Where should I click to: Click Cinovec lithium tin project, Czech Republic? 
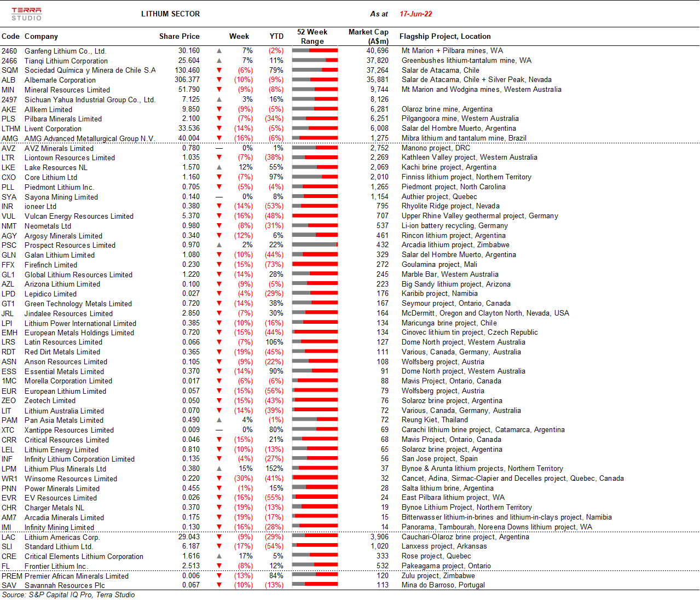[470, 333]
